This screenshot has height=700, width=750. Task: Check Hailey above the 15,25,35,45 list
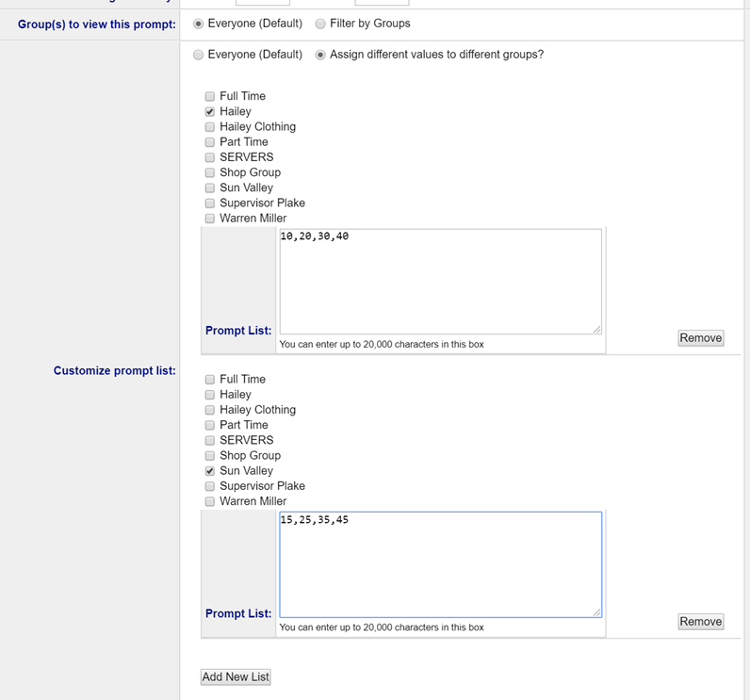[210, 395]
